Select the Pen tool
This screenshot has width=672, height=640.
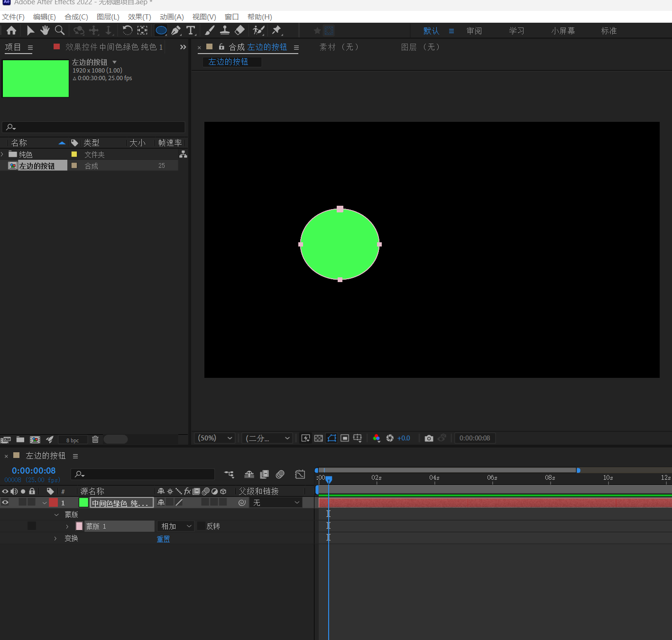click(176, 31)
